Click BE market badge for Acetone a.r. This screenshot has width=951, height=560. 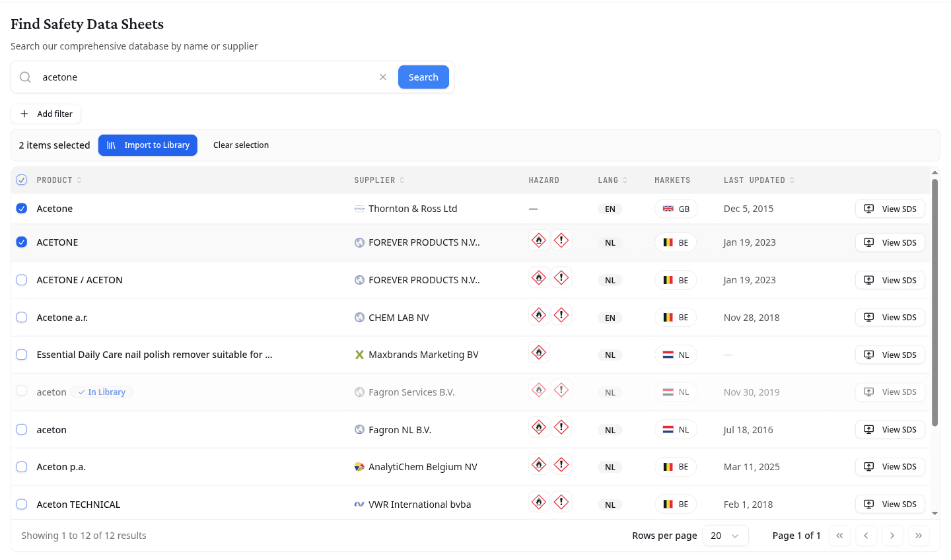click(676, 318)
